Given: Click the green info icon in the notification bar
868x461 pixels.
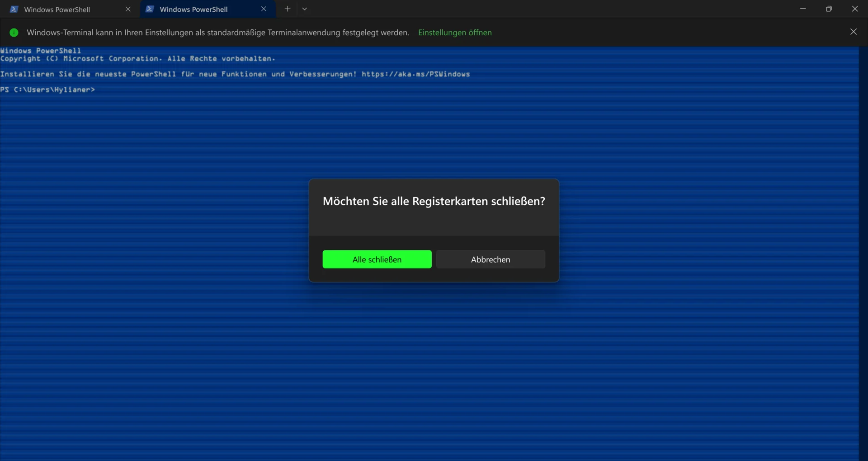Looking at the screenshot, I should 14,33.
